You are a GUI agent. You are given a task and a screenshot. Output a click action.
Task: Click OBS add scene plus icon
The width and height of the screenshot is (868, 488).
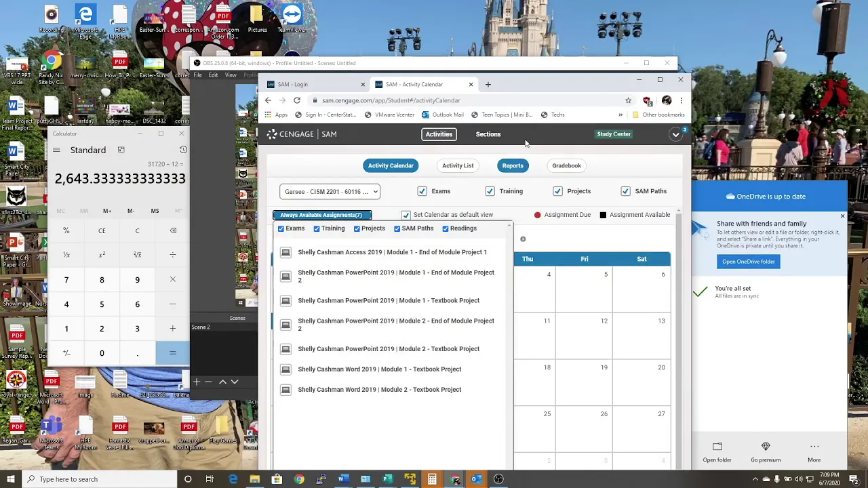[x=196, y=382]
